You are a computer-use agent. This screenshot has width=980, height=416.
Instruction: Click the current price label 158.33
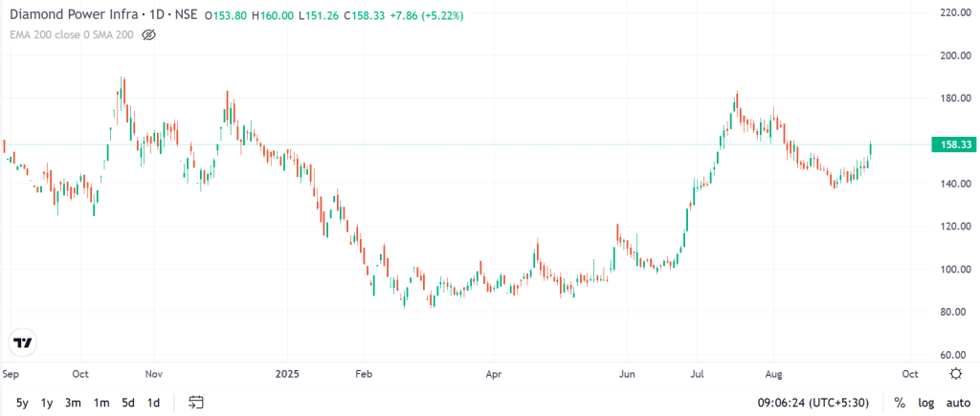952,145
